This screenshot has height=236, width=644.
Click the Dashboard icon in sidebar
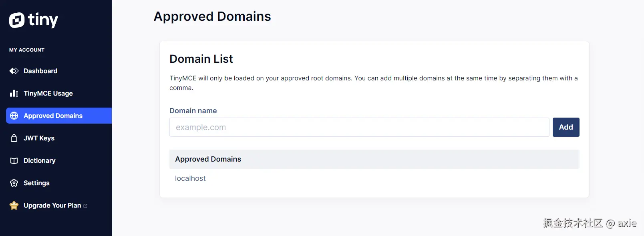(14, 71)
